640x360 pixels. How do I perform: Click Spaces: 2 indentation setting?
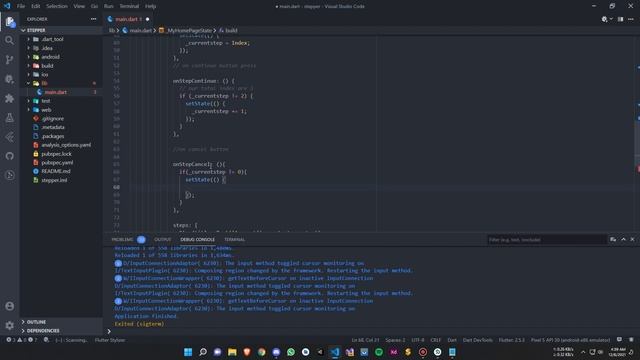395,340
